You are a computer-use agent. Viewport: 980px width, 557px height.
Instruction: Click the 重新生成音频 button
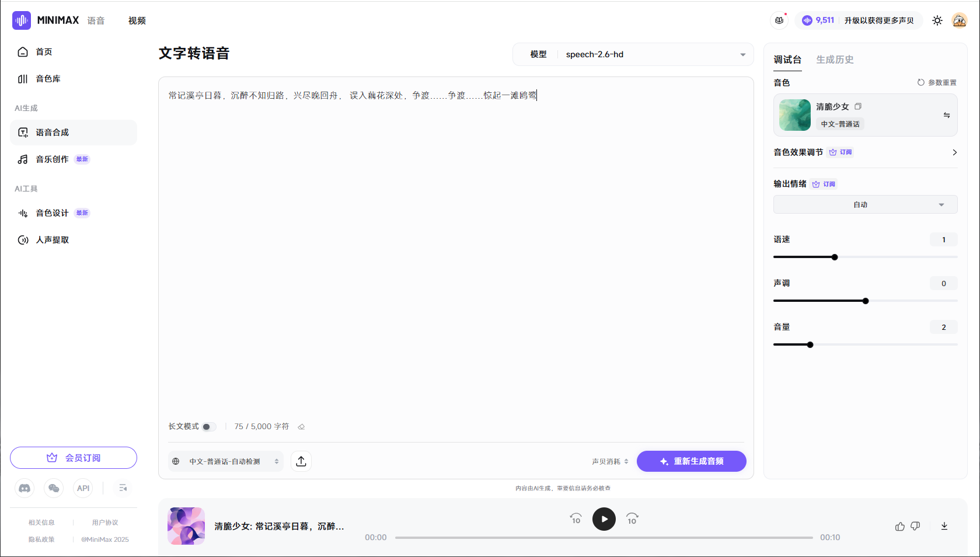point(691,461)
